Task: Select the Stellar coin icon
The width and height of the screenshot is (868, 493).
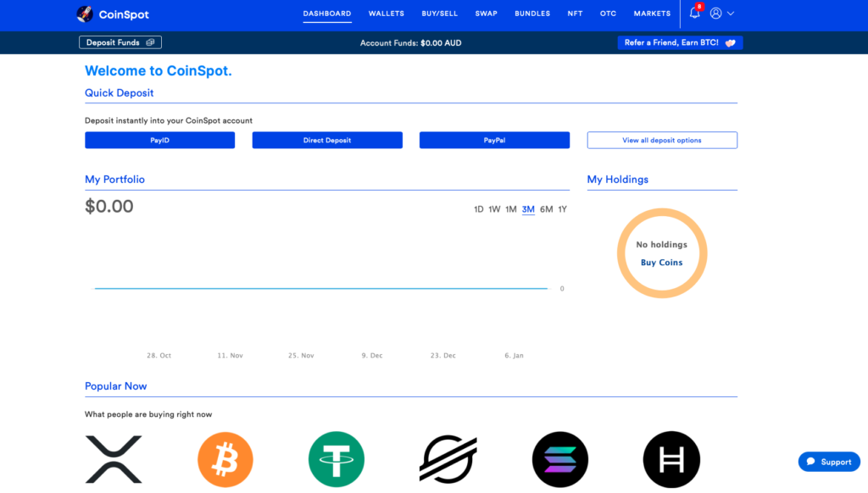Action: coord(448,459)
